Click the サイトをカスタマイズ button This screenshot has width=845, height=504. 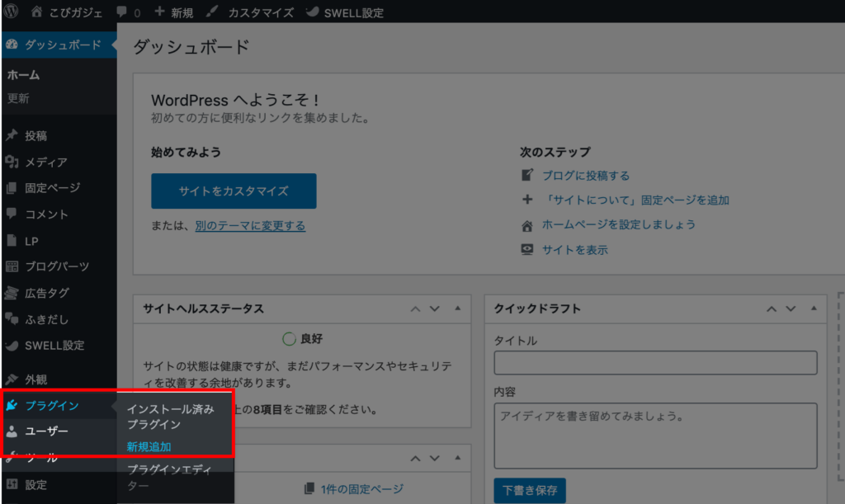click(x=234, y=191)
